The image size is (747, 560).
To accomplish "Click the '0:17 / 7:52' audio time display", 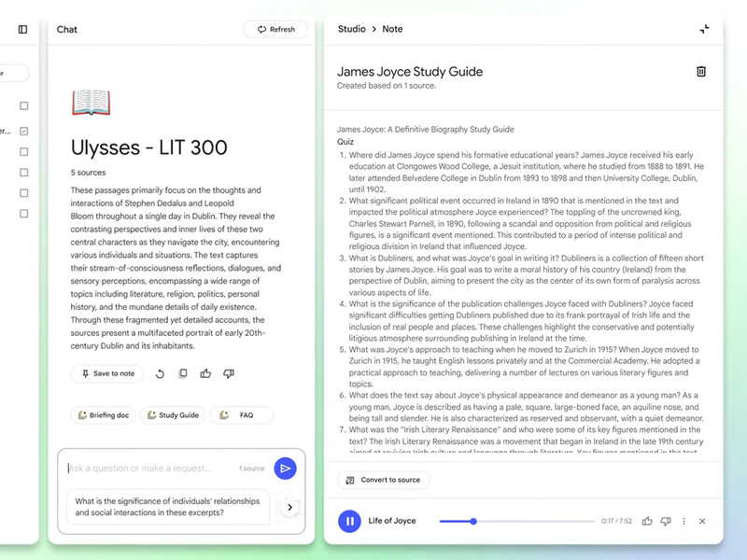I will (x=616, y=522).
